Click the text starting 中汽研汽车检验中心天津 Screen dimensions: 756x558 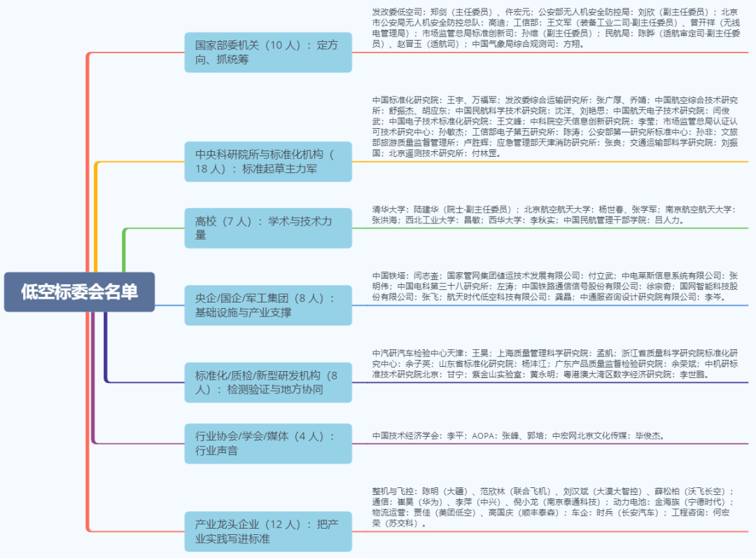(x=555, y=363)
